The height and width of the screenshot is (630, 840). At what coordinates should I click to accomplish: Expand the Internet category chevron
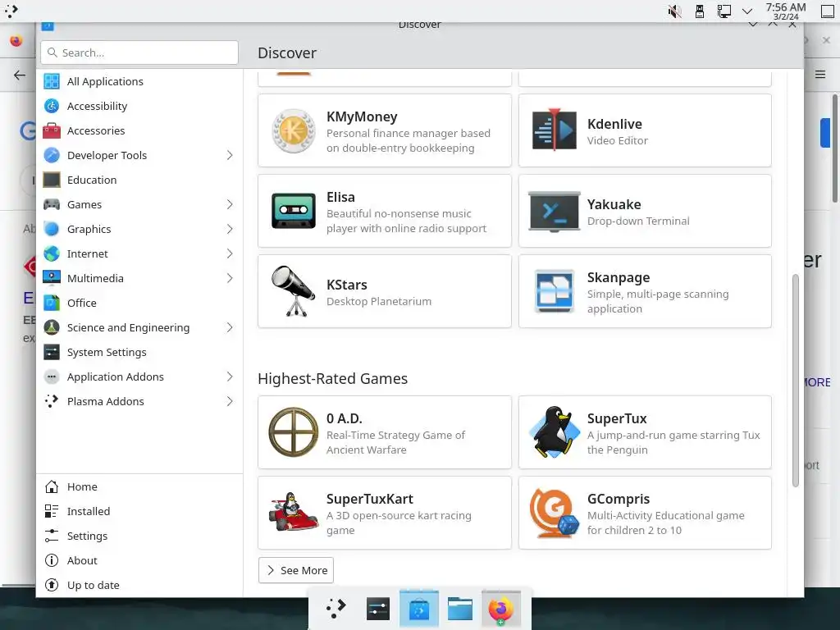tap(230, 254)
